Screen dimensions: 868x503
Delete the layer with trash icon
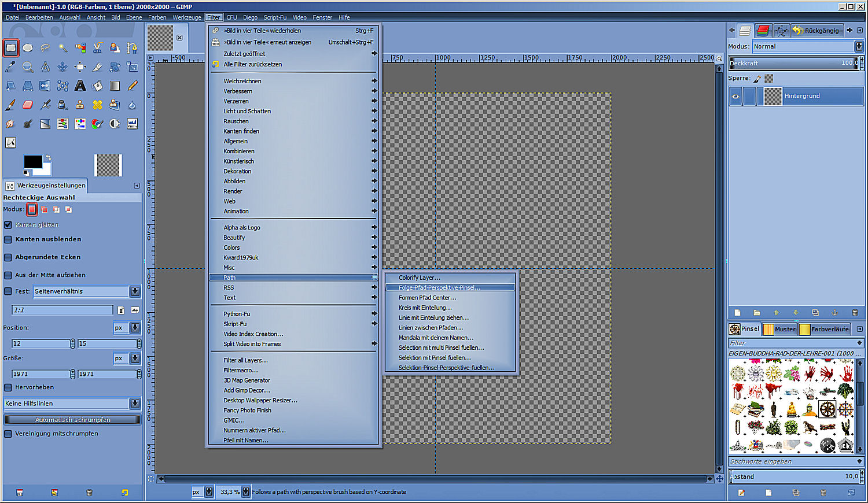click(x=855, y=313)
